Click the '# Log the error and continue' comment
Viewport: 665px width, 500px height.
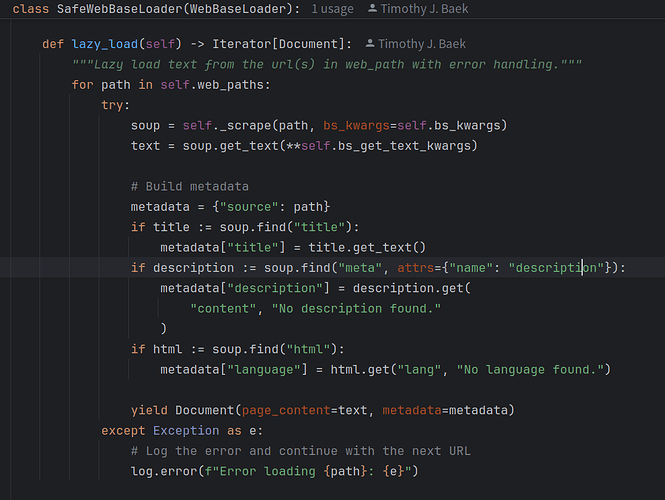pos(301,451)
